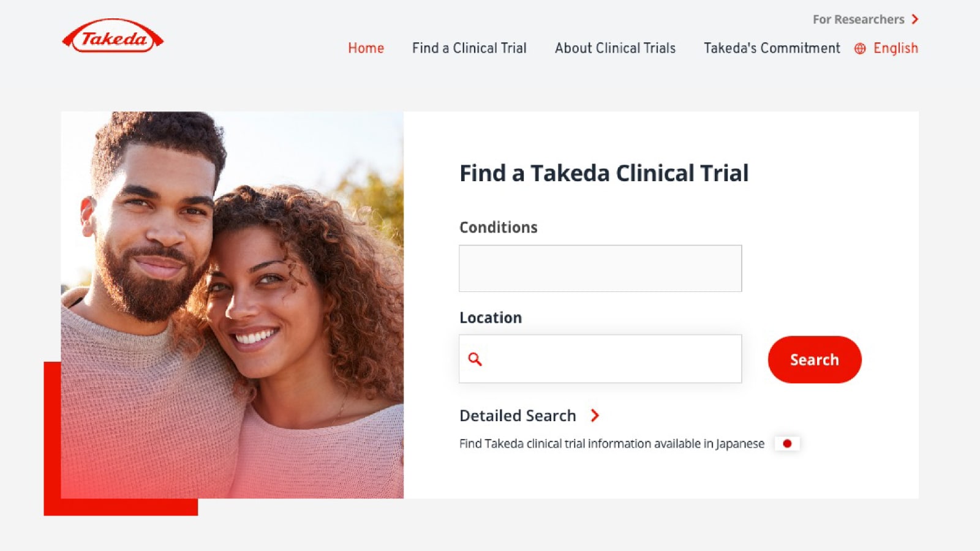Screen dimensions: 980x551
Task: Click the globe language icon
Action: [860, 48]
